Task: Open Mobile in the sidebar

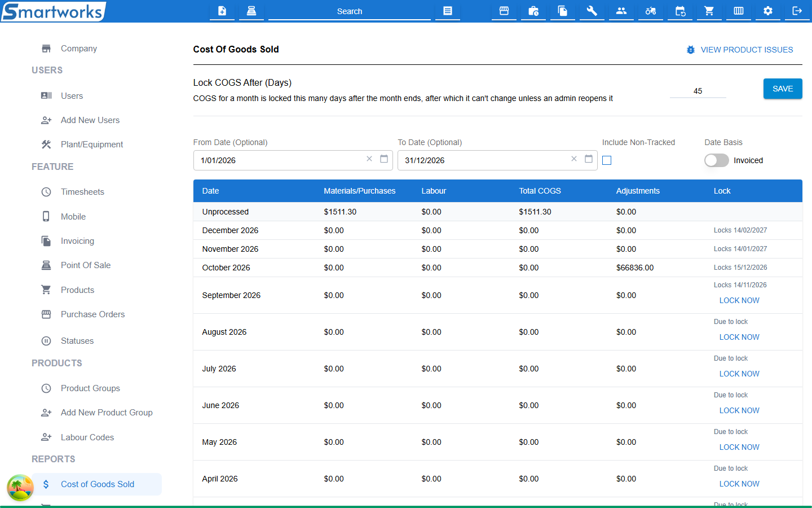Action: [73, 217]
